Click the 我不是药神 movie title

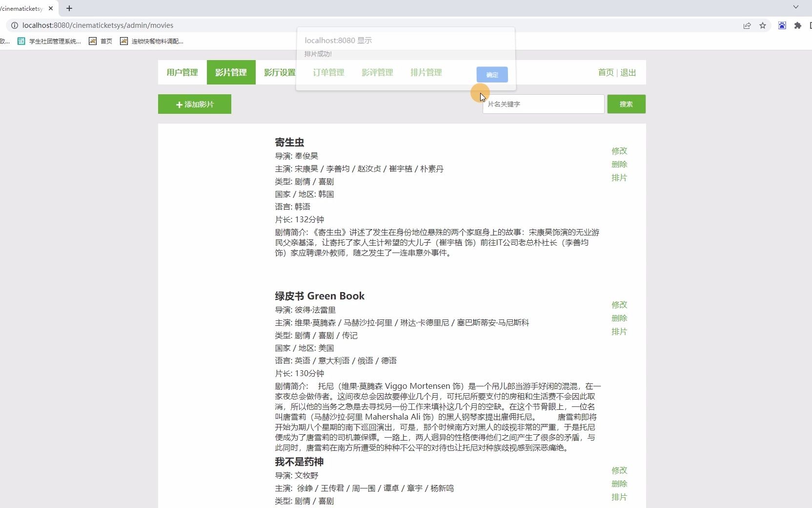coord(299,462)
